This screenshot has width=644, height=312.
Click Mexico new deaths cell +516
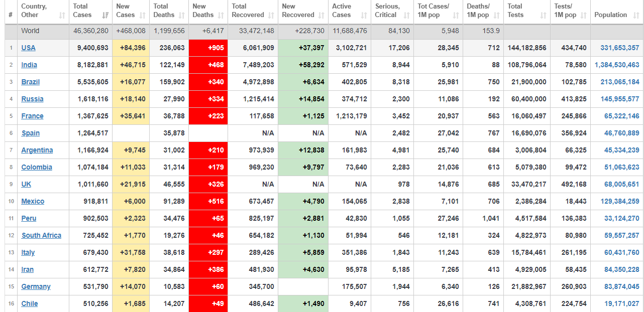(x=208, y=201)
